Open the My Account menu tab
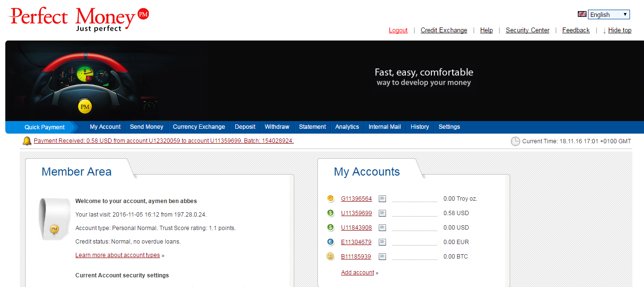Screen dimensions: 644x287 click(105, 127)
